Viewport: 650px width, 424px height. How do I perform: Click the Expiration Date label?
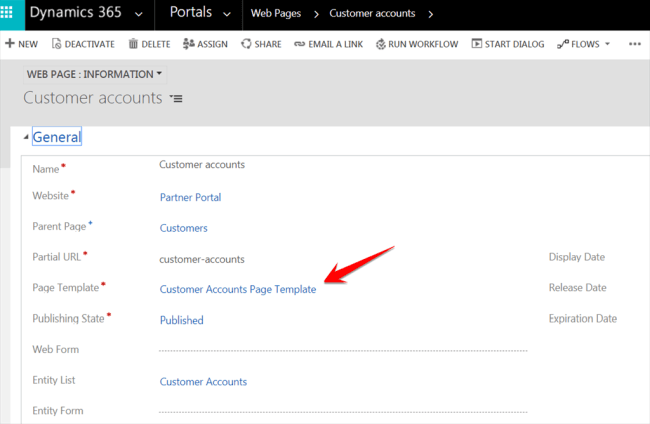(583, 318)
